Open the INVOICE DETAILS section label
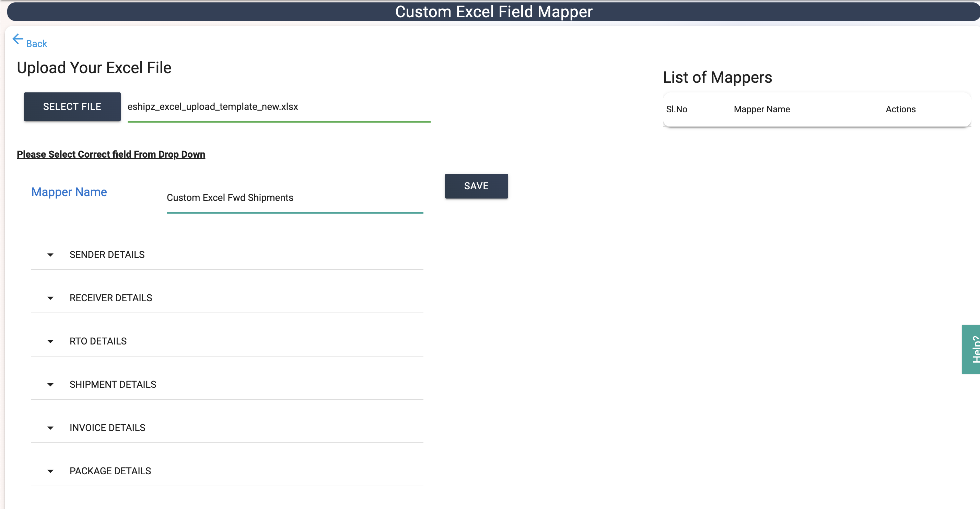The height and width of the screenshot is (509, 980). 107,428
